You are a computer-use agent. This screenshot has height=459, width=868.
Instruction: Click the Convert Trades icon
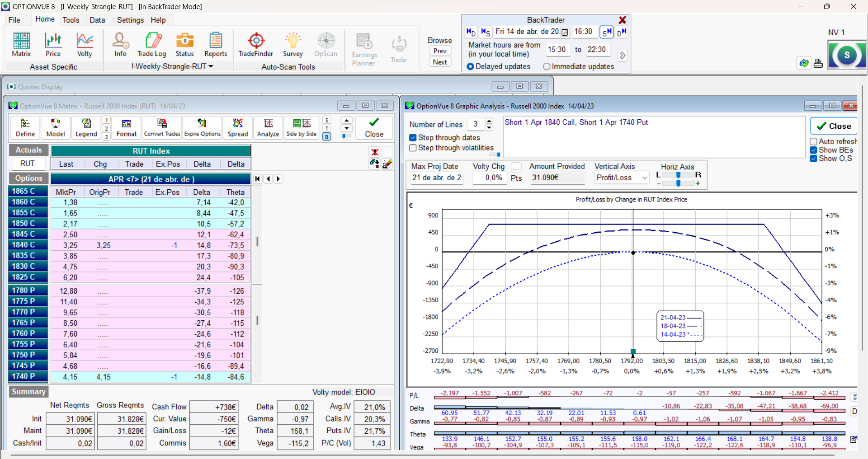click(162, 127)
